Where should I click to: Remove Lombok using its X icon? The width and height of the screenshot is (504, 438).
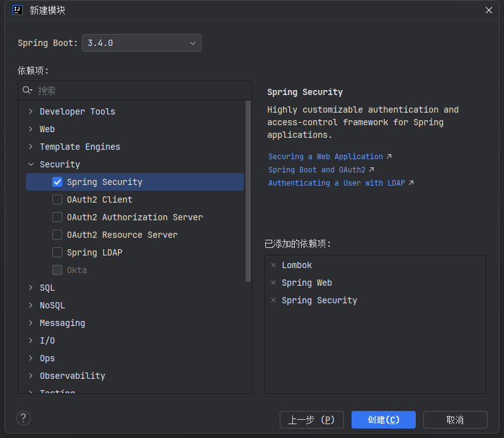tap(273, 266)
